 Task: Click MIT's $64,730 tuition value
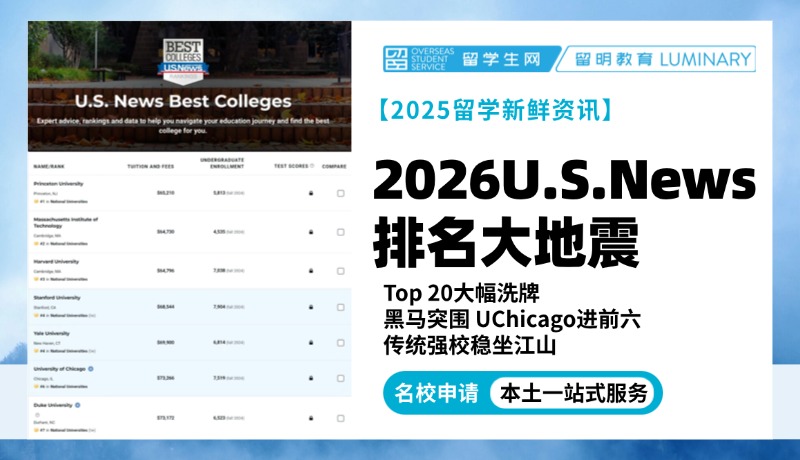[165, 232]
